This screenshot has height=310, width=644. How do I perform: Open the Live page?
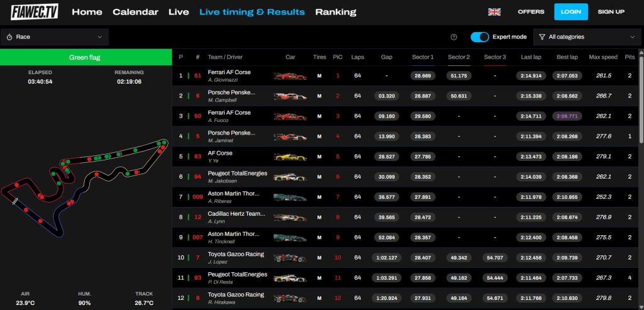click(179, 12)
